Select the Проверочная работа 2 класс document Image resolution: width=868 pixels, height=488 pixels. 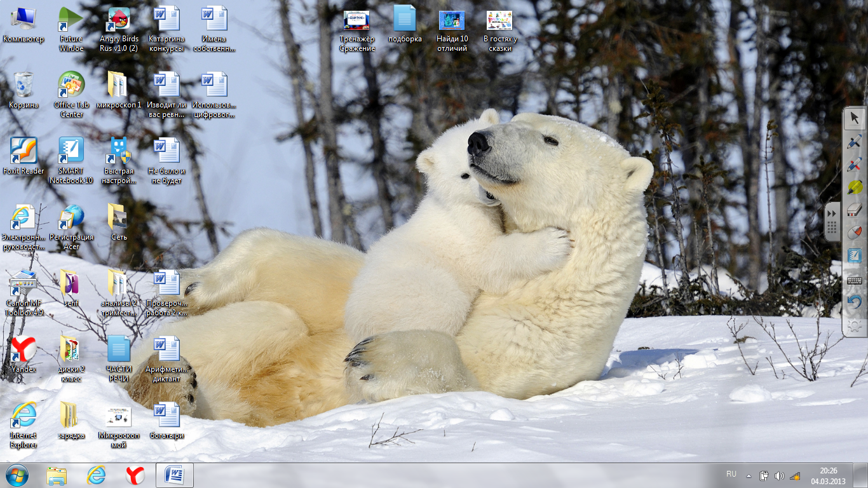coord(166,294)
